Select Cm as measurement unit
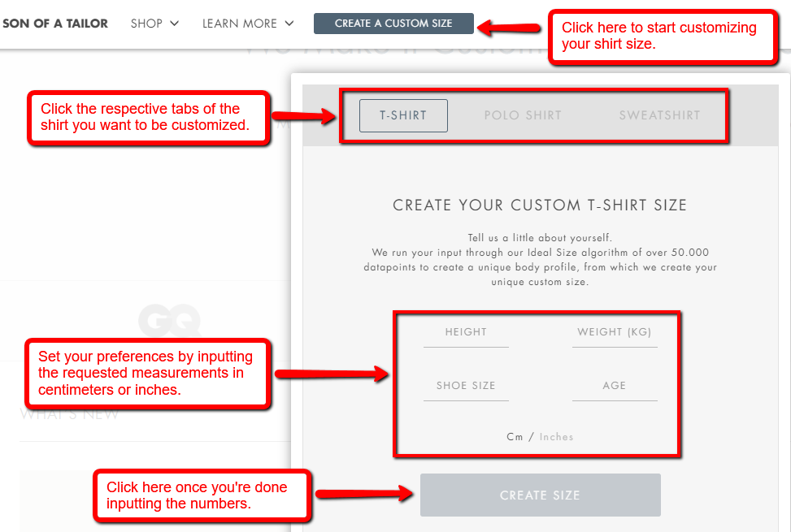791x532 pixels. pos(515,437)
